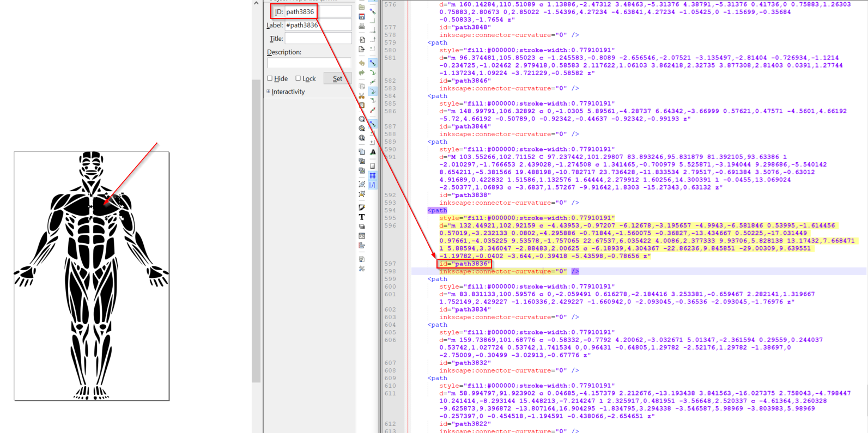Viewport: 868px width, 433px height.
Task: Click the Set button
Action: tap(337, 78)
